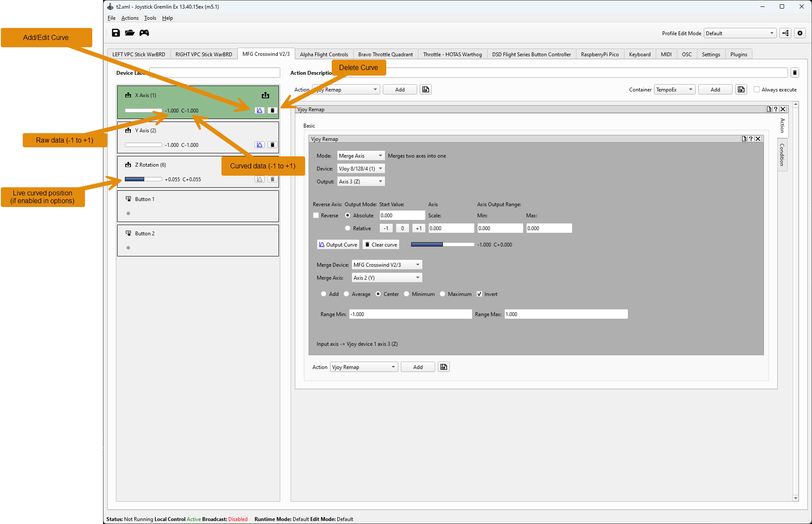The height and width of the screenshot is (524, 812).
Task: Select the Button 1 input row
Action: [198, 206]
